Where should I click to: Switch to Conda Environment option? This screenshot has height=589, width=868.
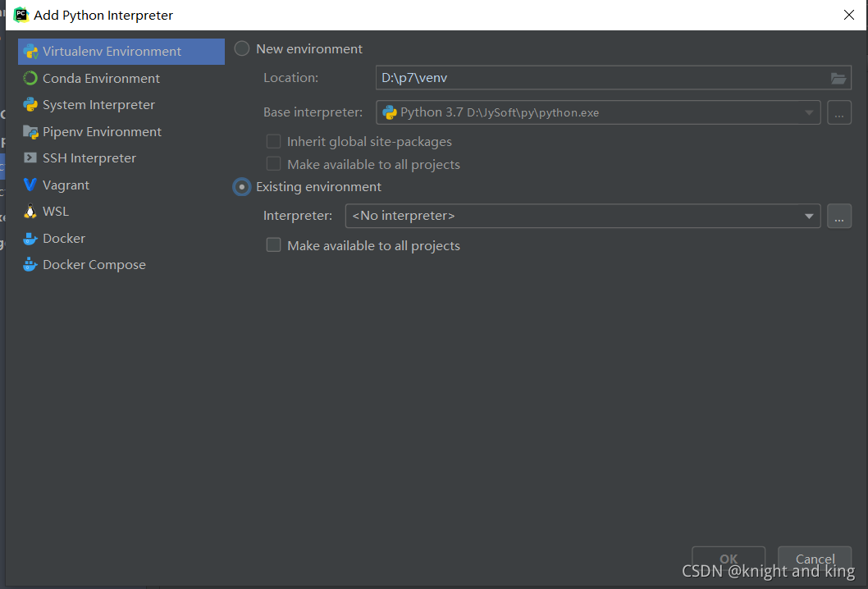coord(121,78)
